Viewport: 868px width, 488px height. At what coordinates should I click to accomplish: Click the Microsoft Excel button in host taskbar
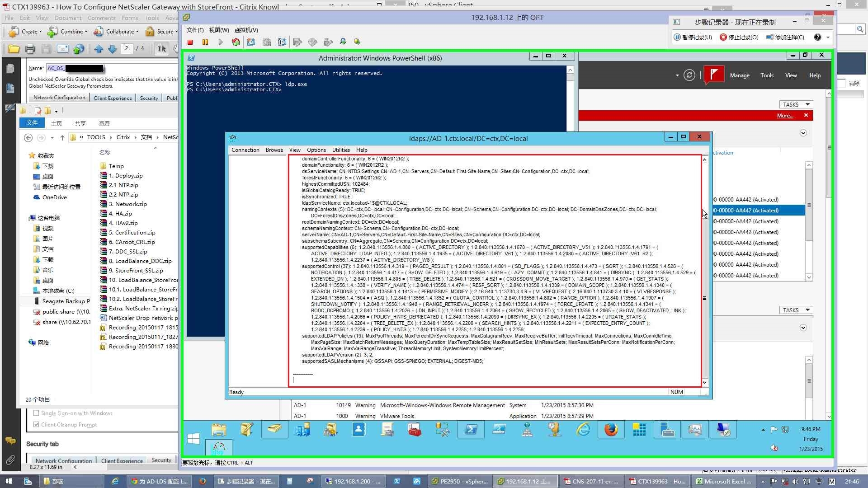(x=723, y=481)
